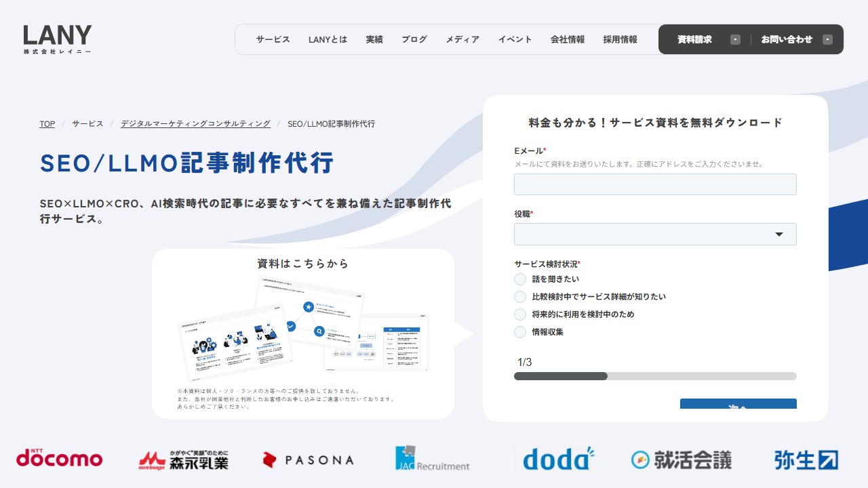Click the サービス breadcrumb item

point(87,124)
